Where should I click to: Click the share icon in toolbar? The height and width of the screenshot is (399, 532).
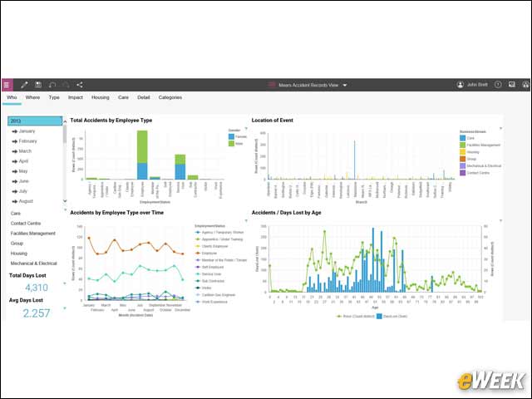(80, 85)
